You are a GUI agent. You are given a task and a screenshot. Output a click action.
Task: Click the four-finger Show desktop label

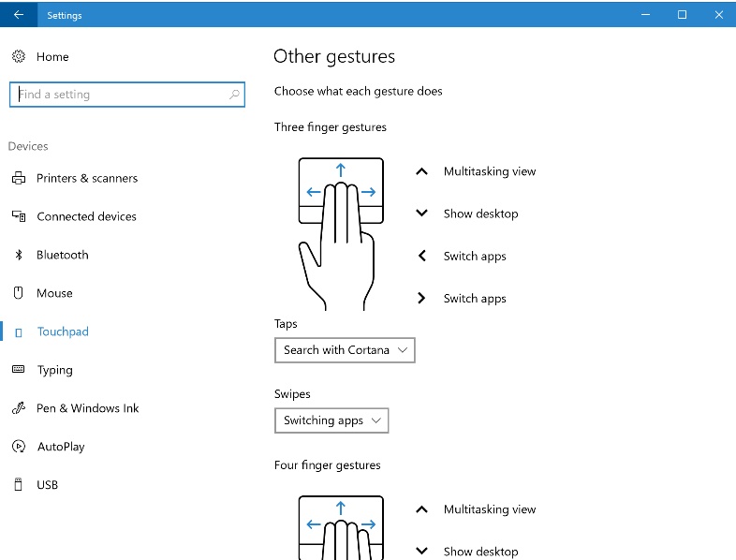pos(480,552)
